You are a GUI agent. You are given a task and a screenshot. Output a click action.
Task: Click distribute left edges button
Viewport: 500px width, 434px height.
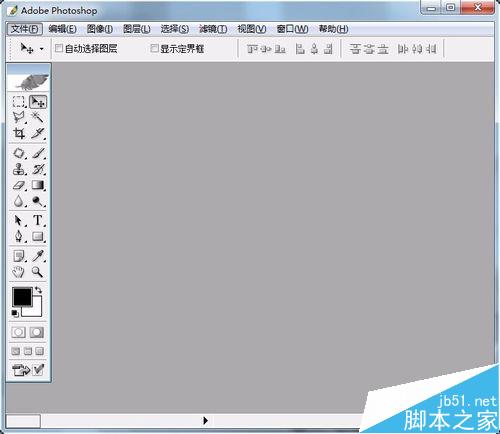[x=403, y=49]
